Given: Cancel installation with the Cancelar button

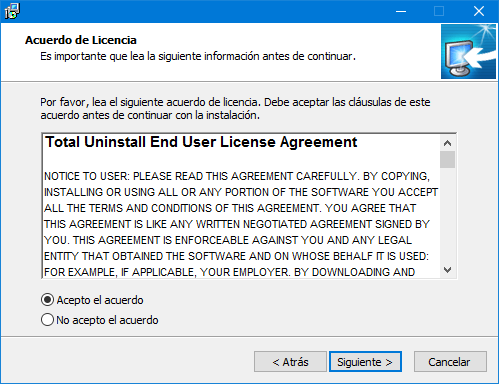Looking at the screenshot, I should 450,362.
